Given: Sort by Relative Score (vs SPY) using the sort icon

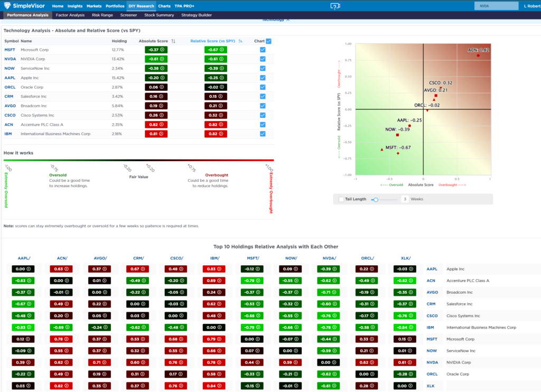Looking at the screenshot, I should pyautogui.click(x=240, y=41).
